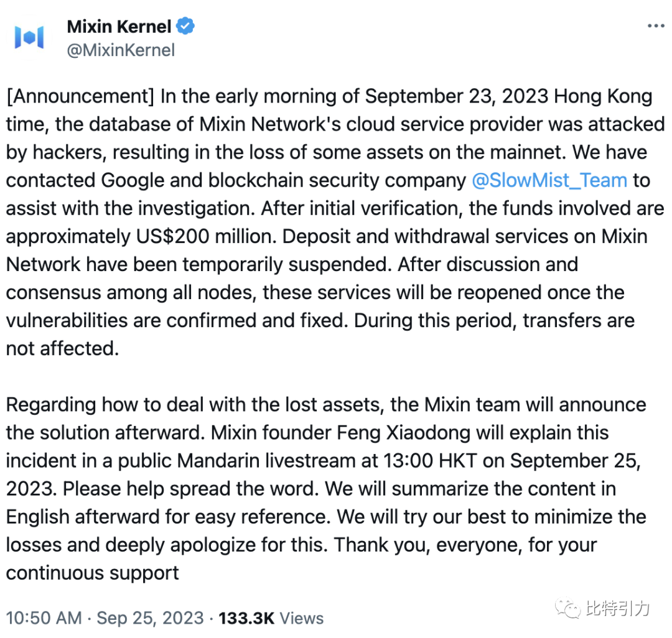Viewport: 672px width, 638px height.
Task: Open the Mixin Kernel display name
Action: tap(119, 27)
